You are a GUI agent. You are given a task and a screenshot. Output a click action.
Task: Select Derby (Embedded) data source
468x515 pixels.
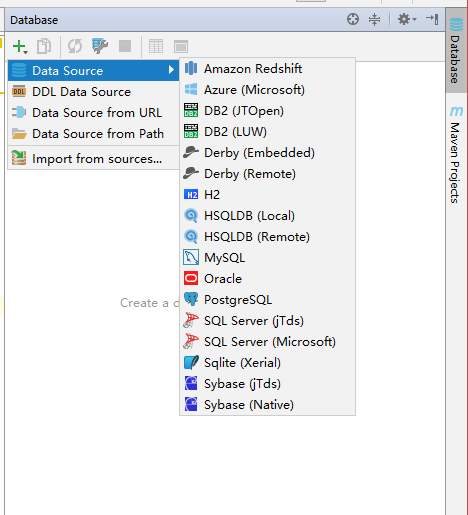pos(267,153)
